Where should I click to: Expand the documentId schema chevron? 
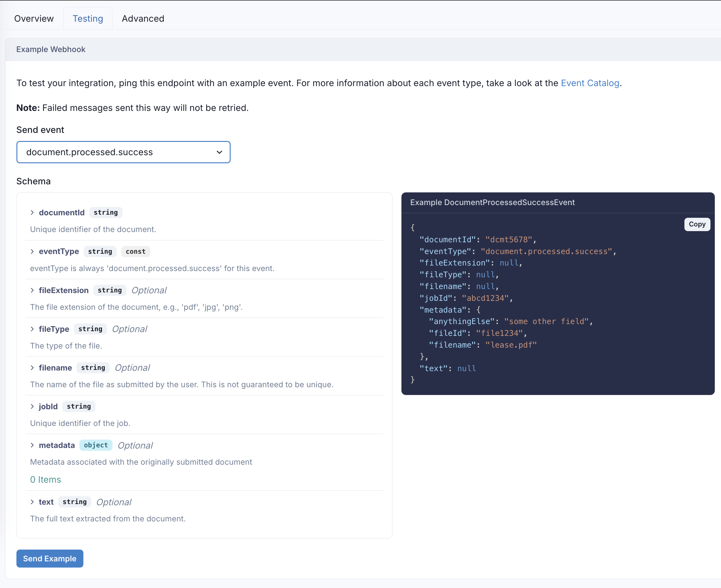point(32,213)
